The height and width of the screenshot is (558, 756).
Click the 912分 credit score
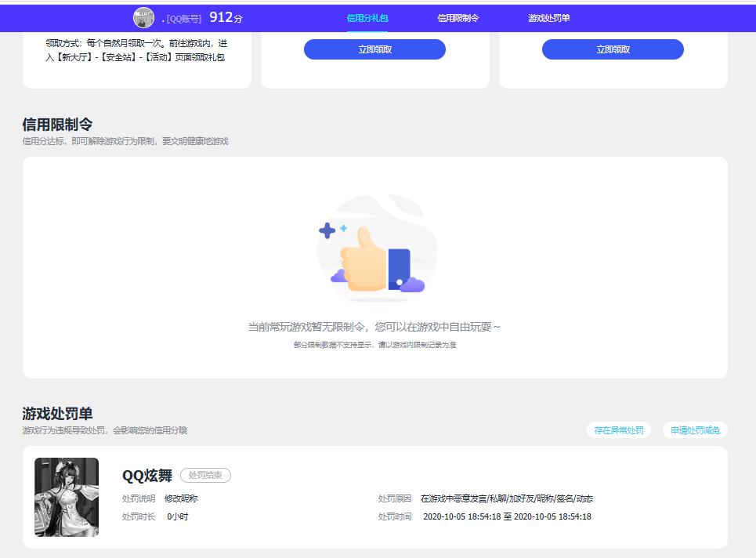coord(226,18)
